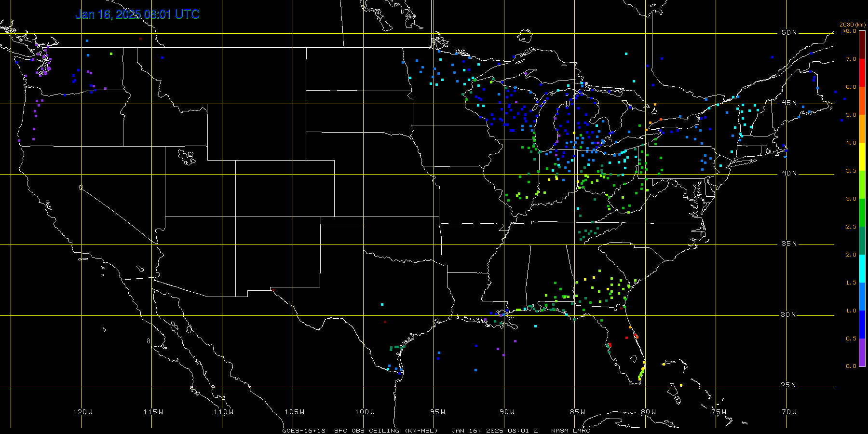Click the light green 3.0–3.5 colorbar segment

862,185
